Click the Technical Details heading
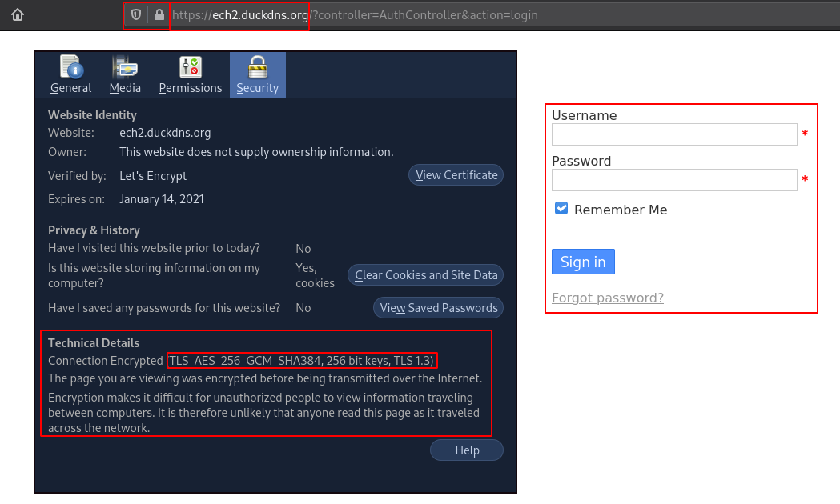840x504 pixels. coord(94,343)
